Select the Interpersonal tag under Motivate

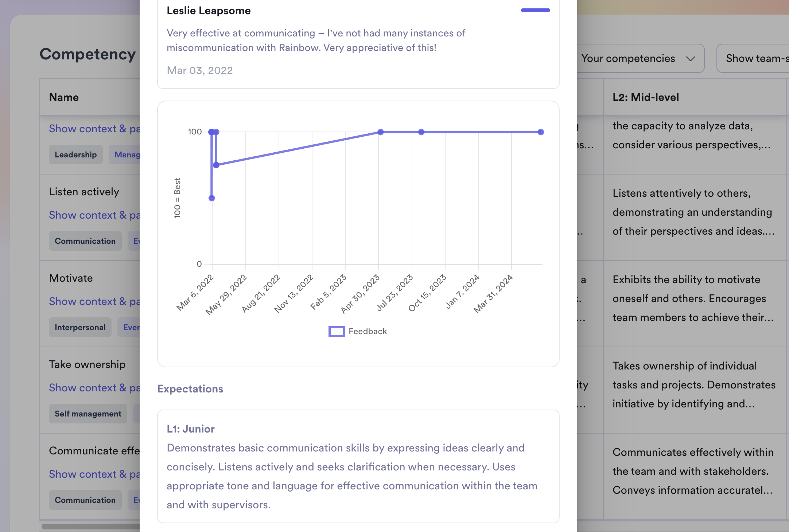tap(80, 327)
